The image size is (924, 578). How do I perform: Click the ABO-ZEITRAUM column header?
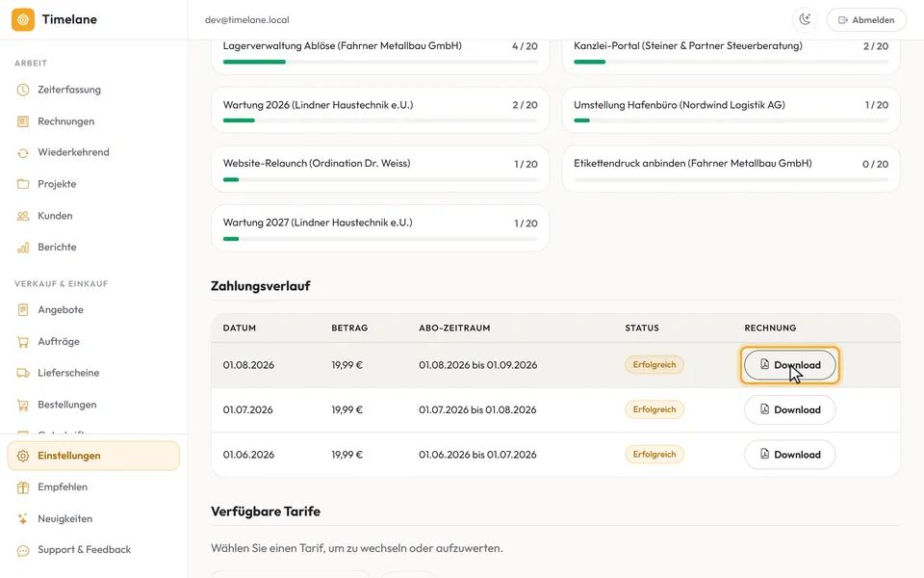pyautogui.click(x=454, y=328)
